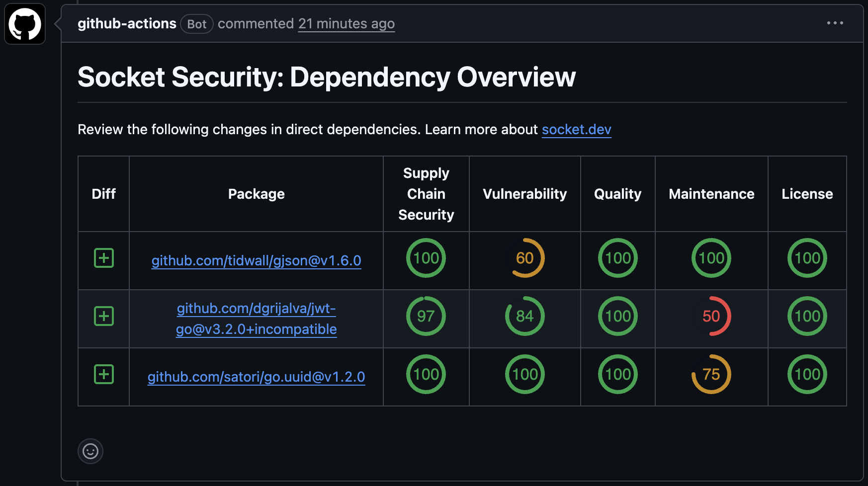The width and height of the screenshot is (868, 486).
Task: Click jwt-go Maintenance score 50 badge
Action: [x=711, y=316]
